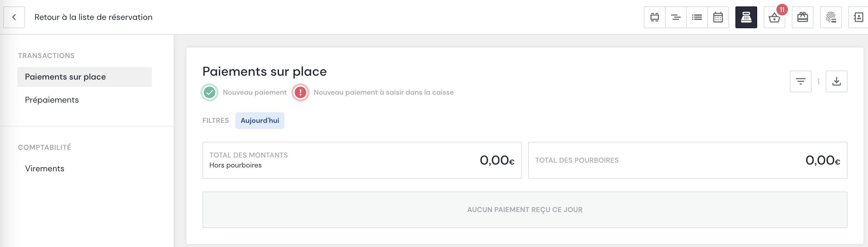Image resolution: width=868 pixels, height=247 pixels.
Task: Open the gift card icon
Action: click(803, 17)
